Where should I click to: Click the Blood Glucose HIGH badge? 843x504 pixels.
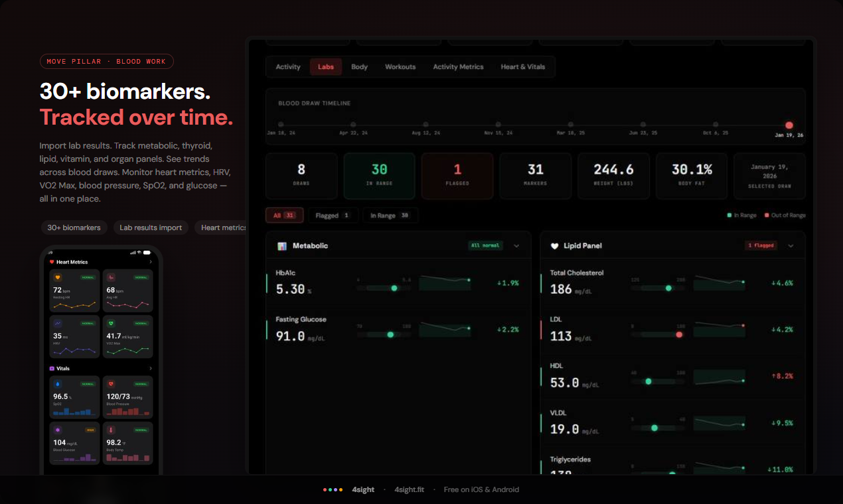coord(89,430)
